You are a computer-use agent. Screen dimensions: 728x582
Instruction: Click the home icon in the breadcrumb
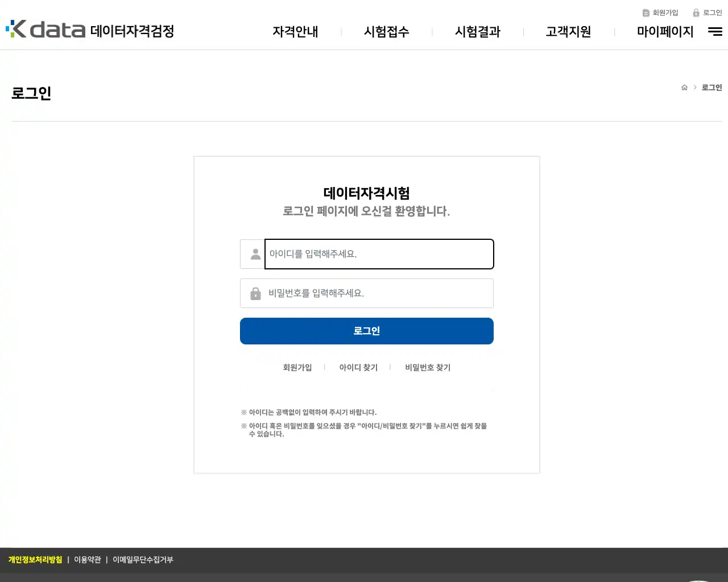click(x=684, y=87)
